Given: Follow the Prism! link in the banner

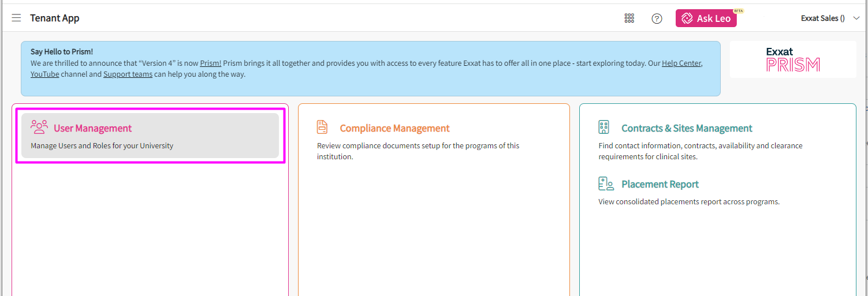Looking at the screenshot, I should [211, 63].
